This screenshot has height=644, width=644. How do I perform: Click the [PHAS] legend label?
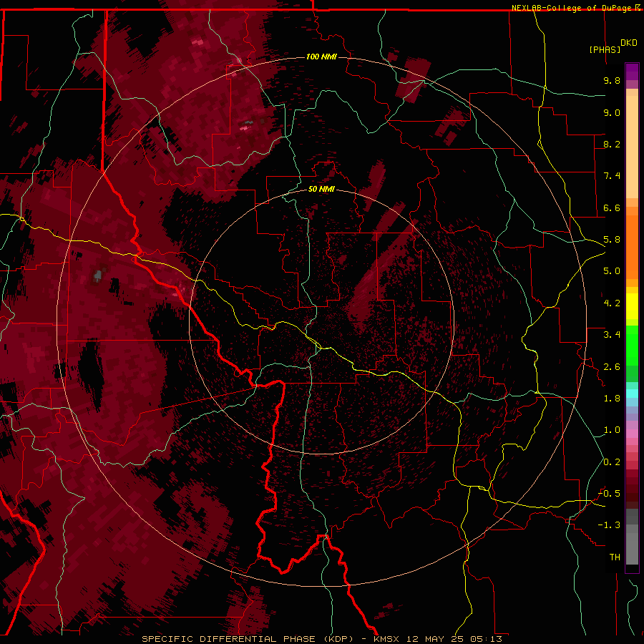click(x=605, y=50)
